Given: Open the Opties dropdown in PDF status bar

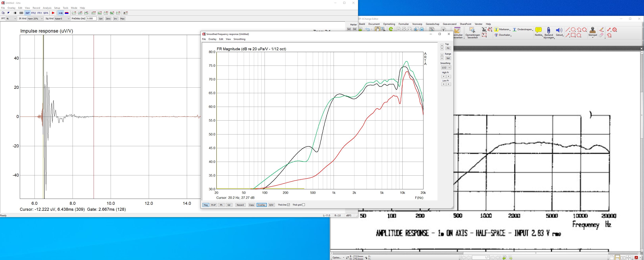Looking at the screenshot, I should [x=339, y=257].
